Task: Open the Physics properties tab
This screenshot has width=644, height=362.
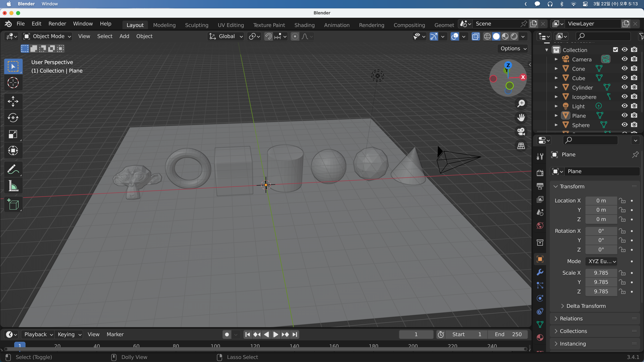Action: click(x=540, y=298)
